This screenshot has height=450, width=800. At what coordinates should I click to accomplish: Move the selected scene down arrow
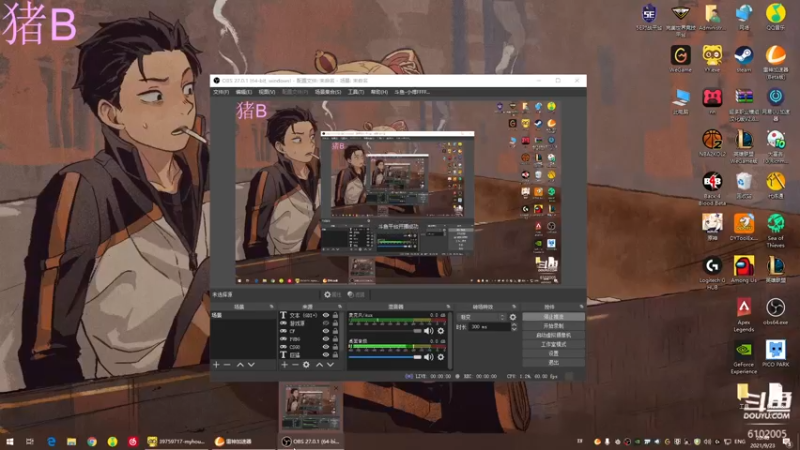tap(251, 365)
